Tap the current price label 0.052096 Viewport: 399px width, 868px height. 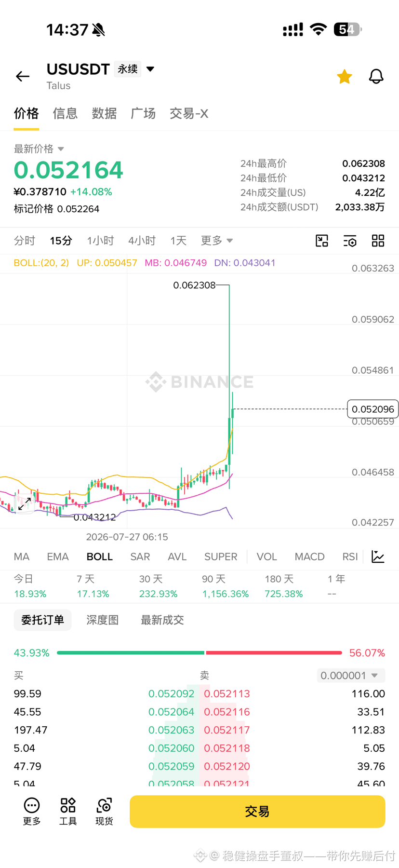[373, 409]
